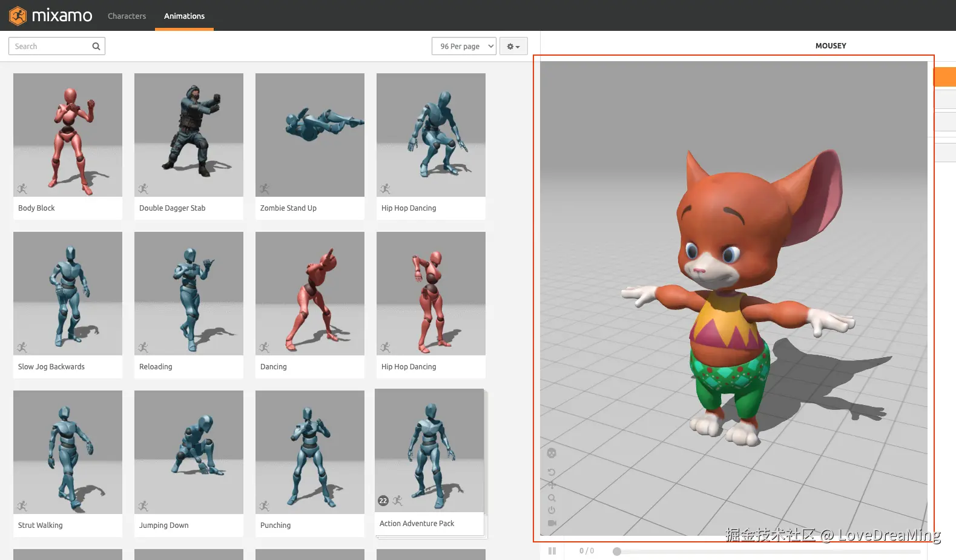The image size is (956, 560).
Task: Select the Reloading animation thumbnail
Action: 189,294
